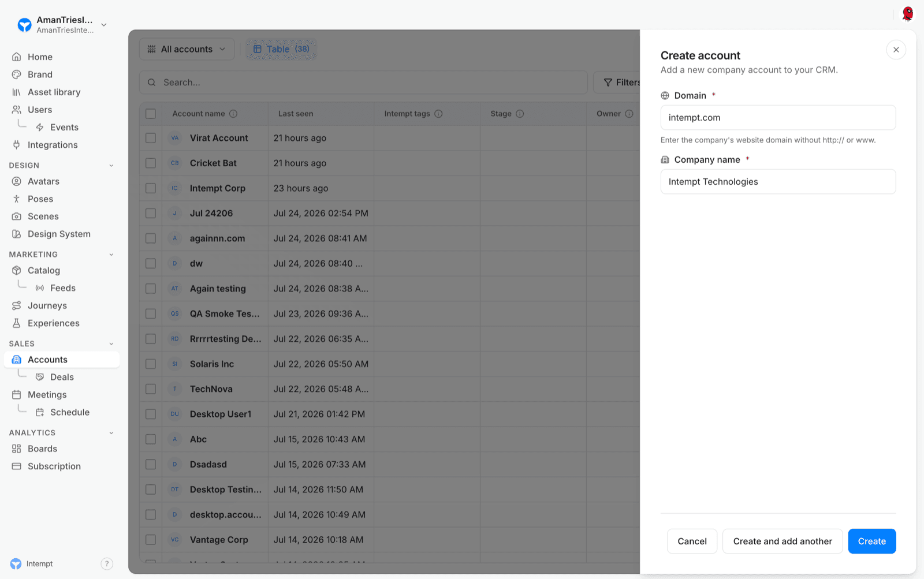Open the Subscription card icon
The height and width of the screenshot is (579, 924).
[x=17, y=466]
